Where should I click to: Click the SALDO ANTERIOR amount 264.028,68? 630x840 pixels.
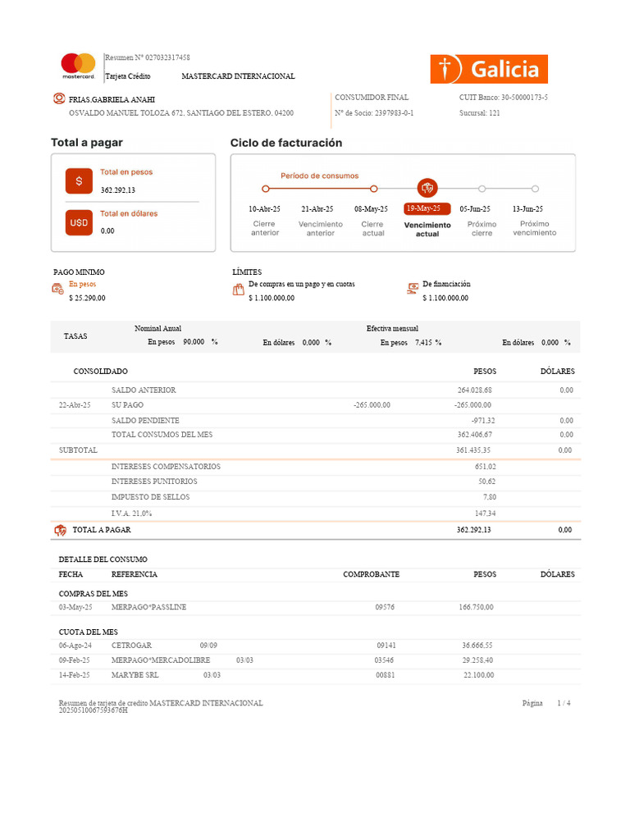[x=475, y=390]
